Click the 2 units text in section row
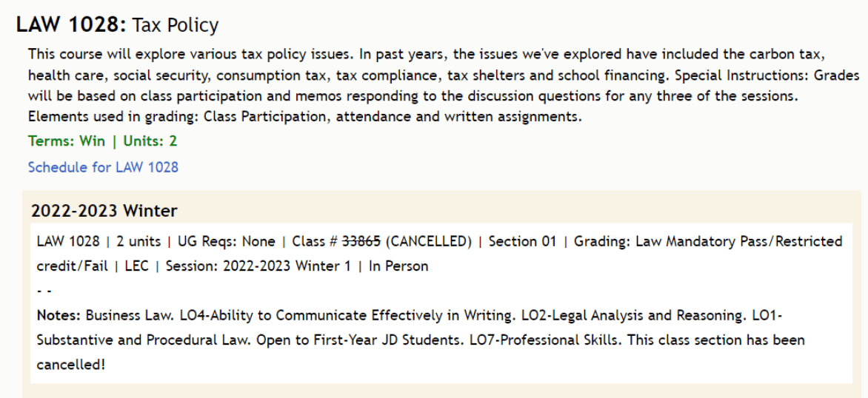Viewport: 868px width, 398px height. tap(138, 242)
